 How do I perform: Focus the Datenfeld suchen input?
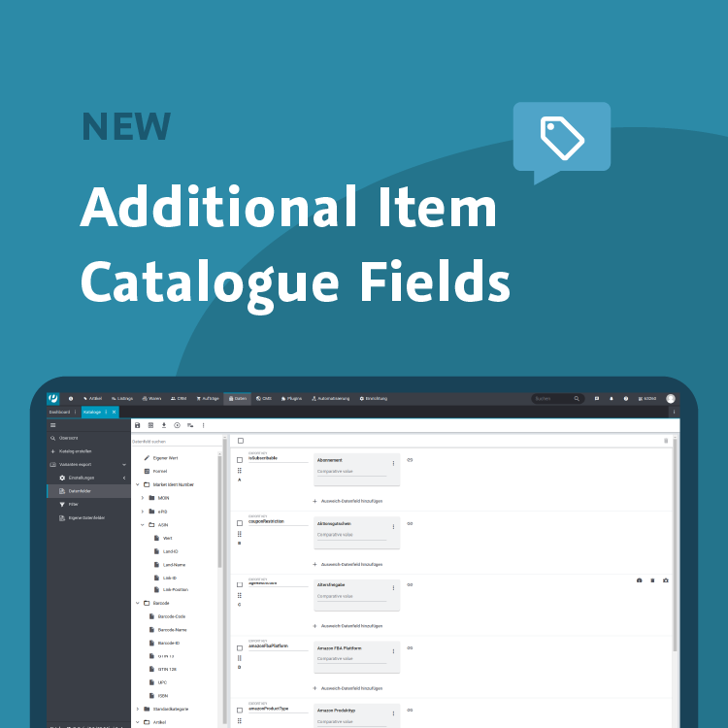(x=177, y=442)
